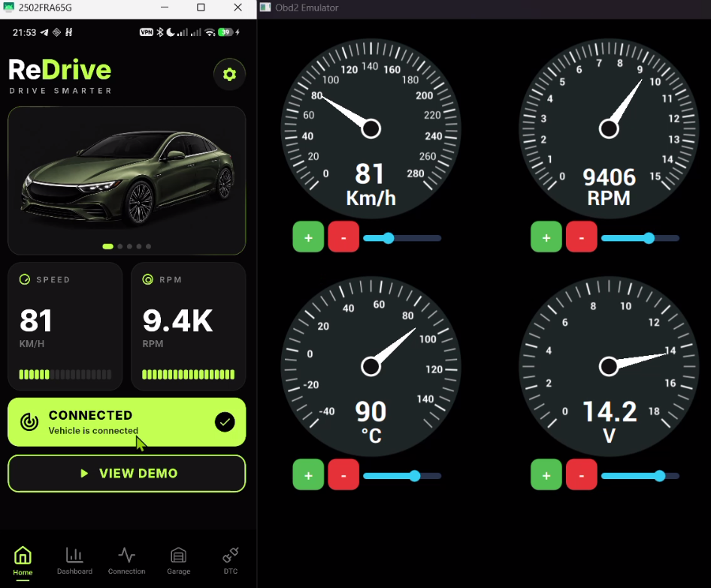
Task: Click the 2502FRA65G window title icon
Action: [8, 8]
